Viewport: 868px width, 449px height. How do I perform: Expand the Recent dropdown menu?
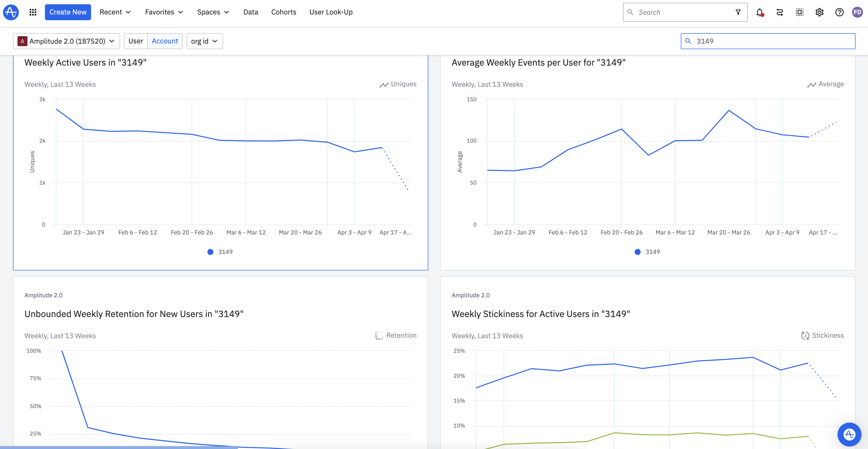click(x=115, y=12)
